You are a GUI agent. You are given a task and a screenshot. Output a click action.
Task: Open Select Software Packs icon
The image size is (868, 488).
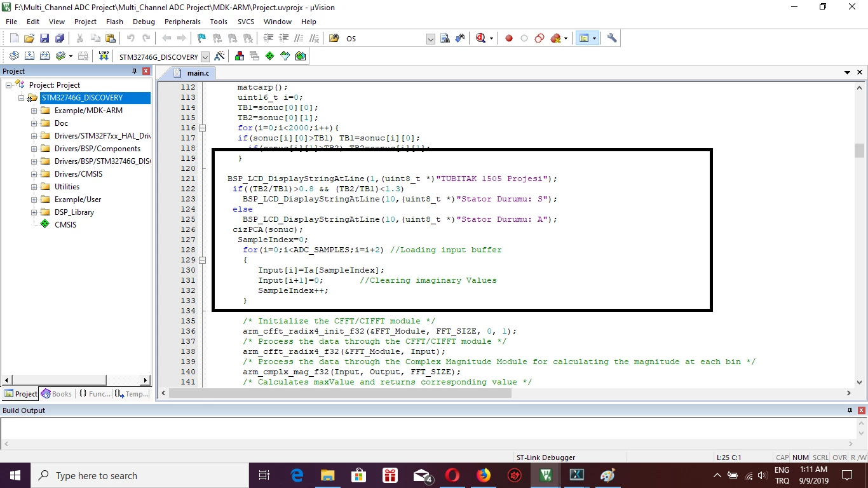point(285,56)
